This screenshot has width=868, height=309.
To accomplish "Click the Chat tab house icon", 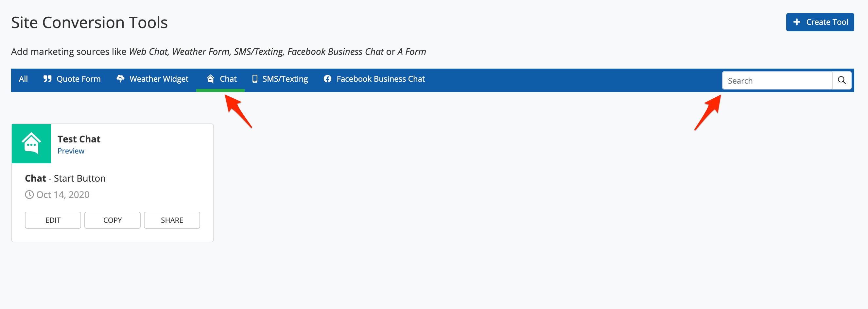I will click(211, 79).
